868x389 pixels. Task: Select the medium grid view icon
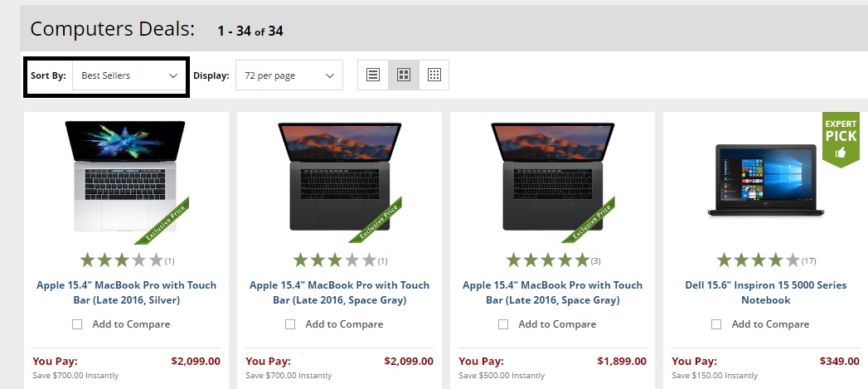pos(404,75)
